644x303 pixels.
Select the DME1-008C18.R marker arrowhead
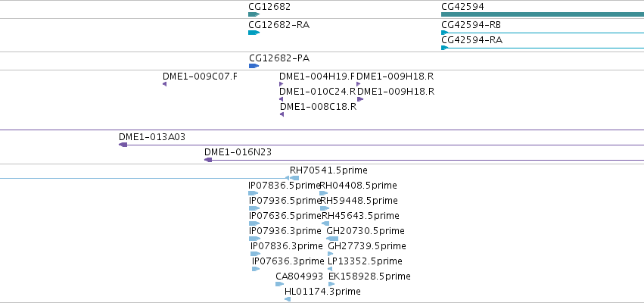[x=282, y=114]
